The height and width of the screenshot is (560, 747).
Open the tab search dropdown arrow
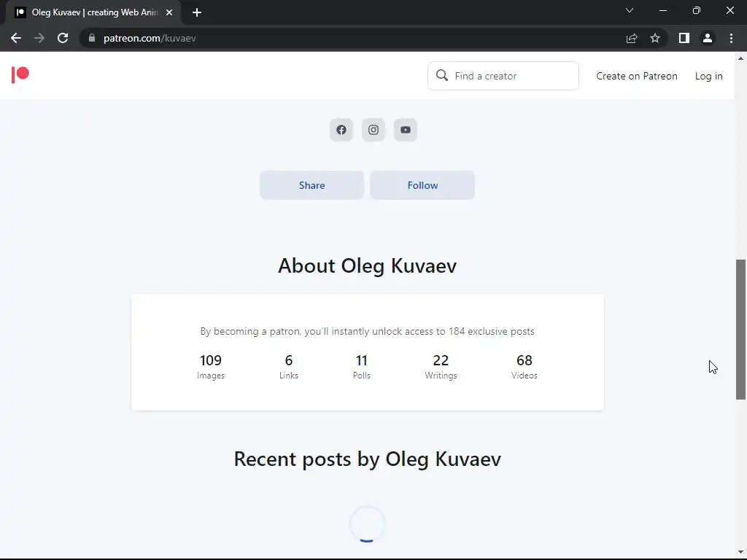click(x=630, y=10)
